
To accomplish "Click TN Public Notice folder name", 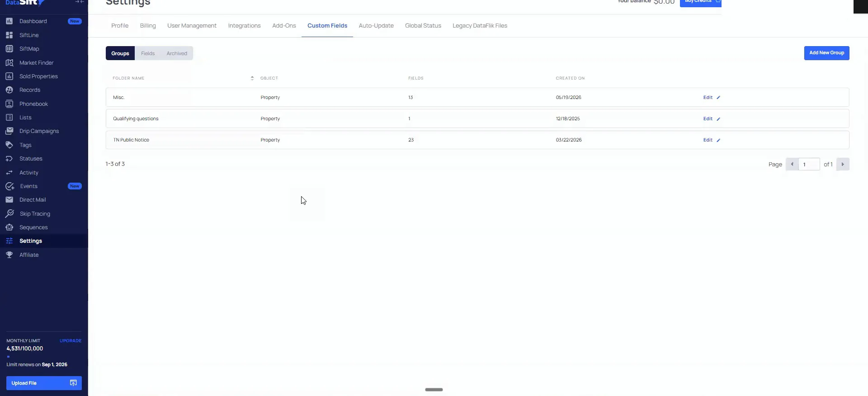I will [x=131, y=140].
